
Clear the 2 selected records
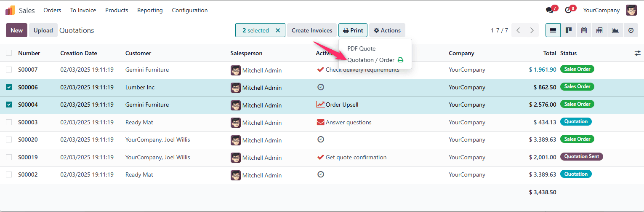pos(278,30)
